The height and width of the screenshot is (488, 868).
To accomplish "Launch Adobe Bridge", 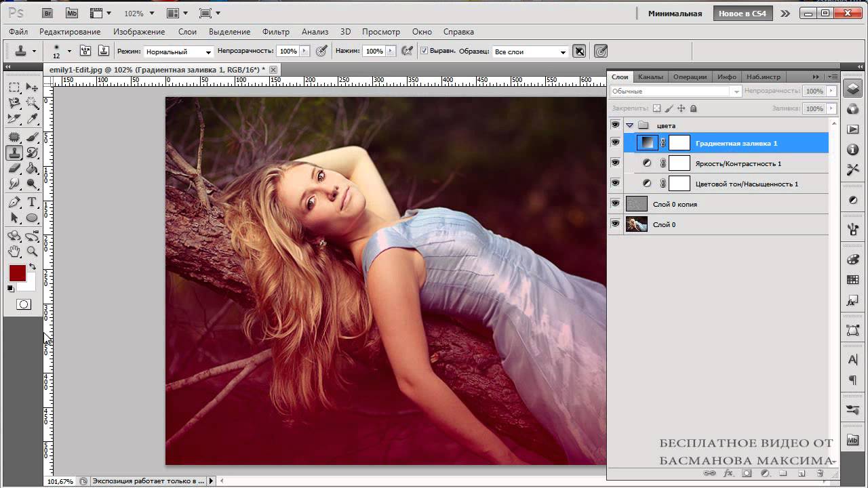I will [47, 13].
